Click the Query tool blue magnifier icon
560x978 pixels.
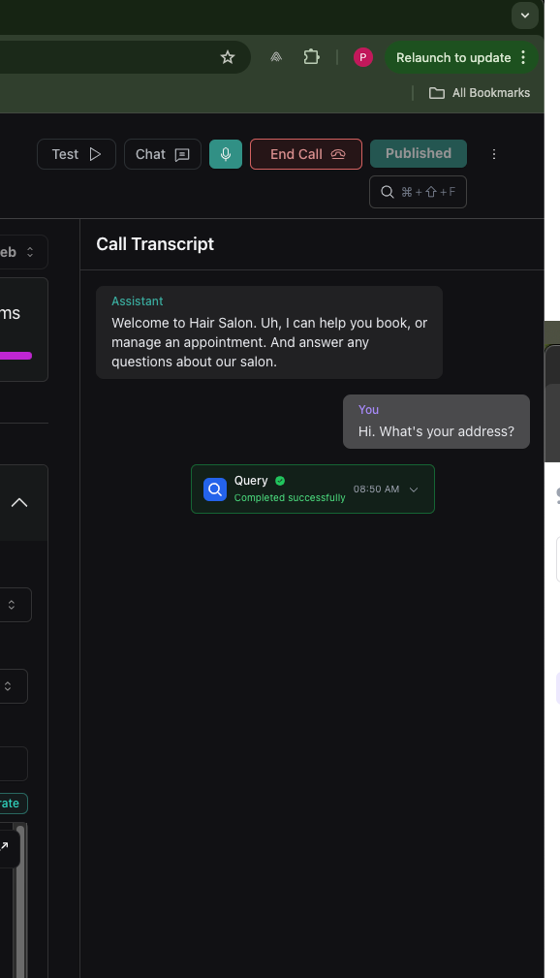click(214, 489)
